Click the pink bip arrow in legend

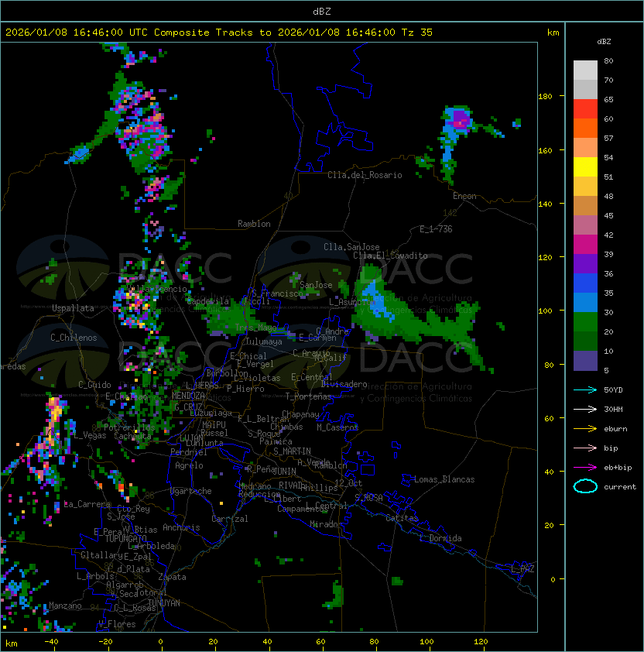585,448
